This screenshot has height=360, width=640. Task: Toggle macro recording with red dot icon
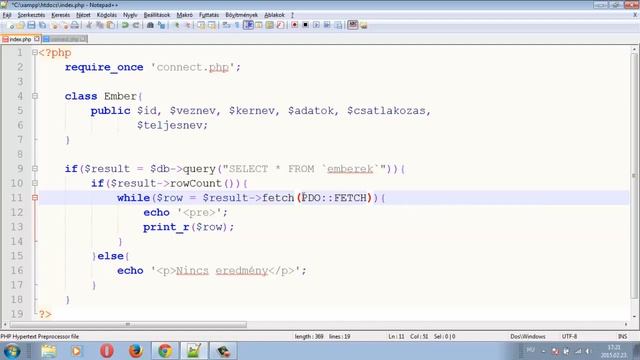294,25
